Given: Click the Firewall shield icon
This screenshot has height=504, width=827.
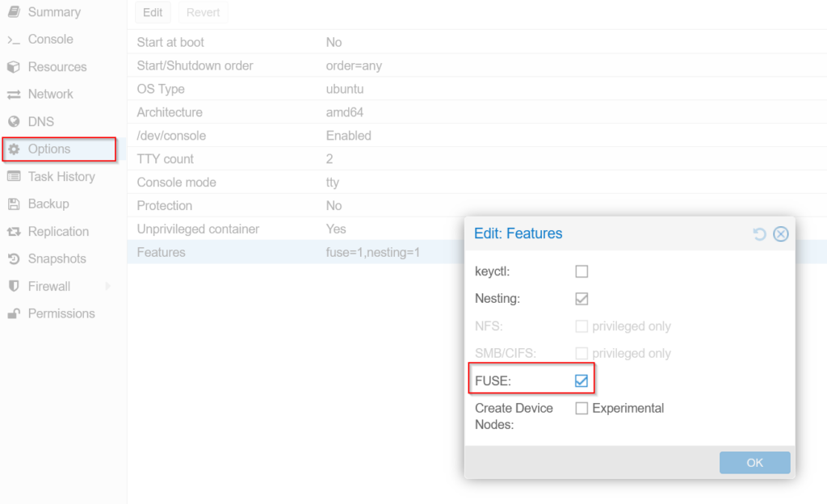Looking at the screenshot, I should (x=15, y=286).
